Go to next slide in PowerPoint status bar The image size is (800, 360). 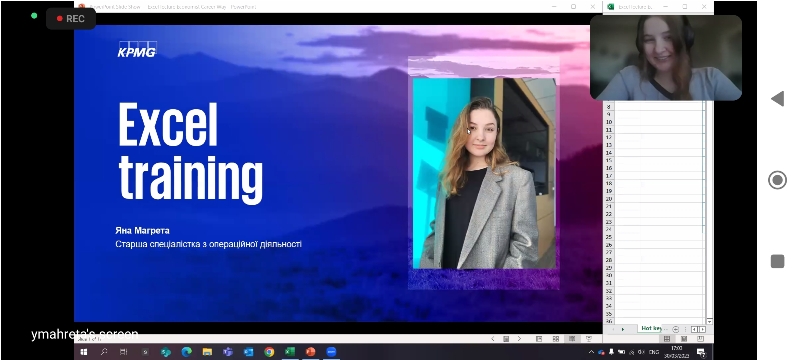519,339
